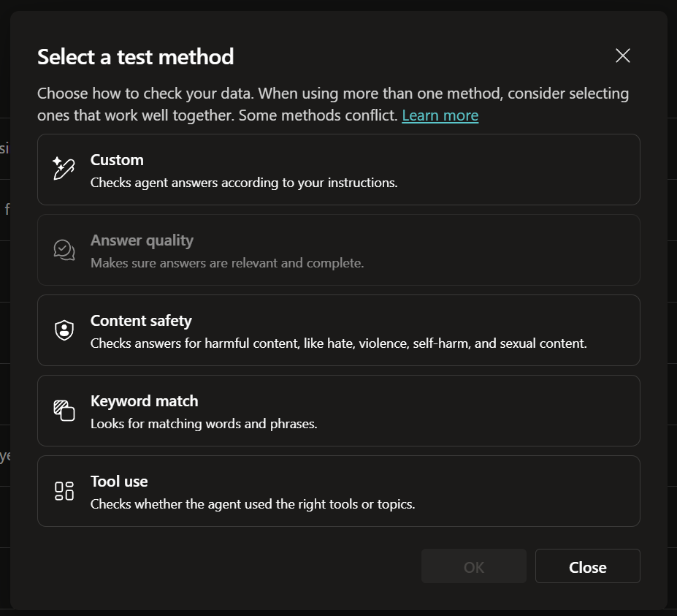This screenshot has height=616, width=677.
Task: Click 'Checks agent answers according to your instructions'
Action: pos(244,183)
